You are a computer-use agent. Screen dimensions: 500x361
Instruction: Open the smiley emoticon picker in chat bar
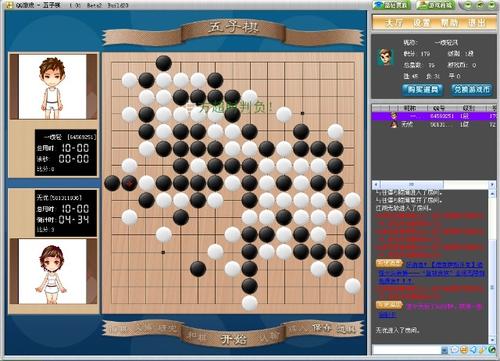tap(464, 350)
